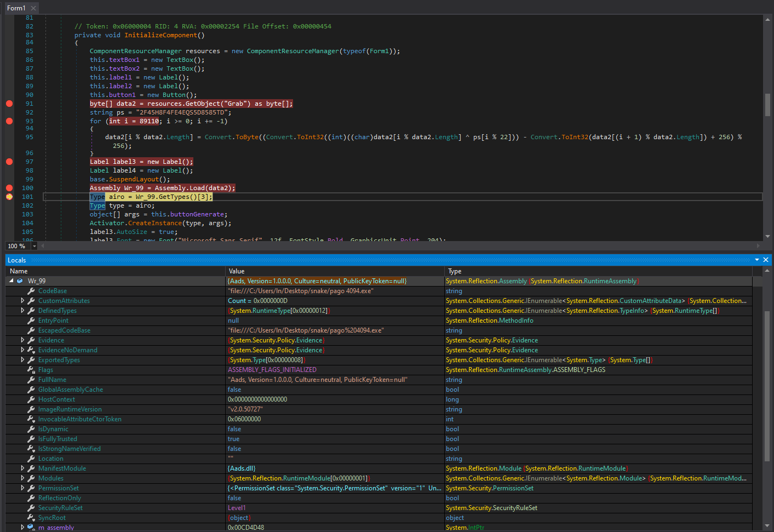Expand the ManifestModule property

[22, 468]
